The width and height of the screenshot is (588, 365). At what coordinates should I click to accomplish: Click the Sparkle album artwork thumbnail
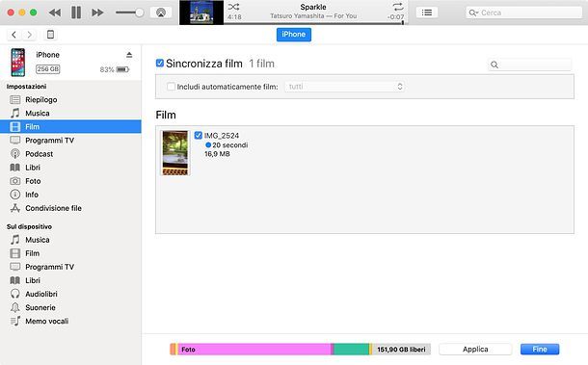pyautogui.click(x=201, y=13)
